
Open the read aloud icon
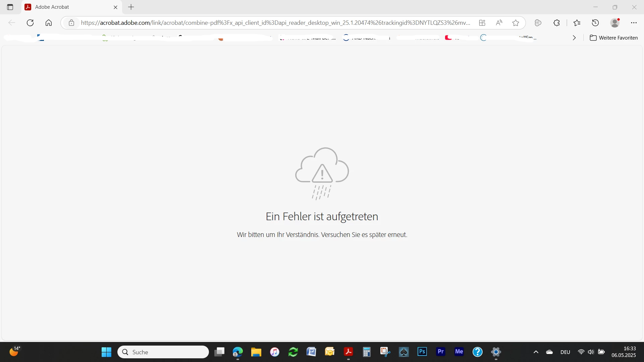499,23
